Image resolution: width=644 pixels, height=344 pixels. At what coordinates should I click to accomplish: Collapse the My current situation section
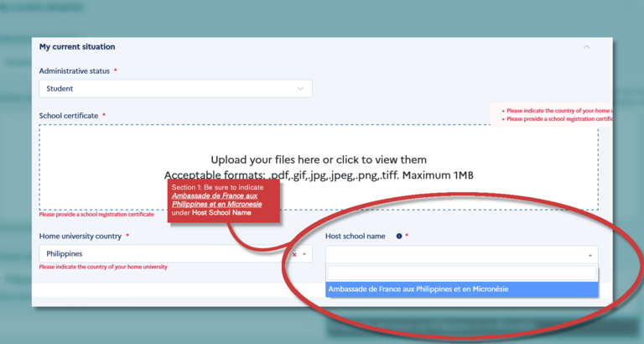click(x=586, y=47)
